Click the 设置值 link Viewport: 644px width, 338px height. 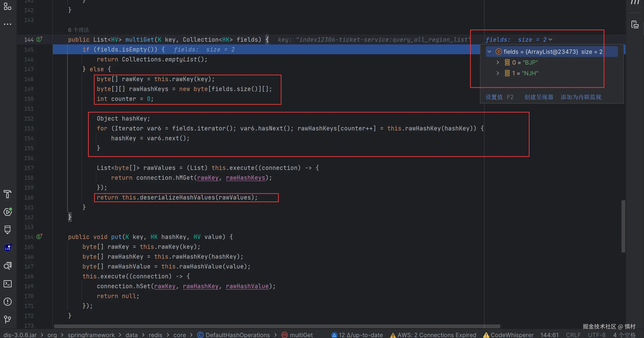point(494,97)
